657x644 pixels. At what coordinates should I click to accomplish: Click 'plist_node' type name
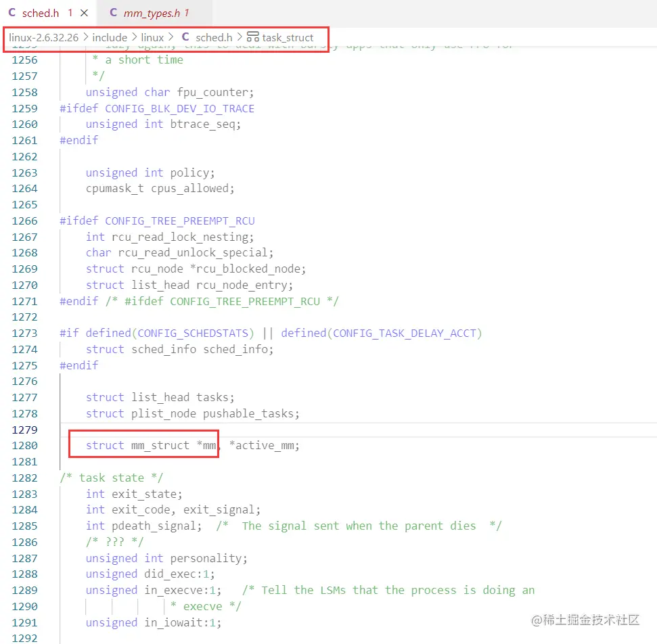tap(164, 413)
